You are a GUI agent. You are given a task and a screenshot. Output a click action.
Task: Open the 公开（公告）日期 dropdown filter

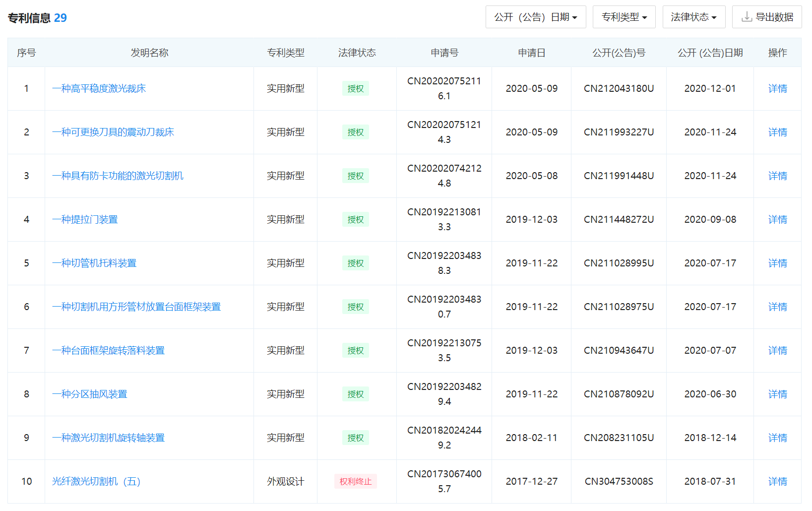(535, 17)
